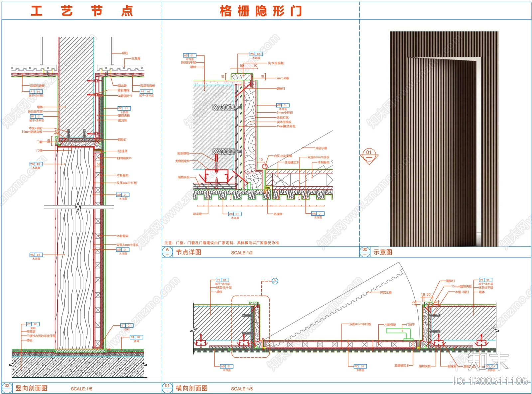Viewport: 532px width, 394px height.
Task: Click the green door handle symbol
Action: (400, 334)
